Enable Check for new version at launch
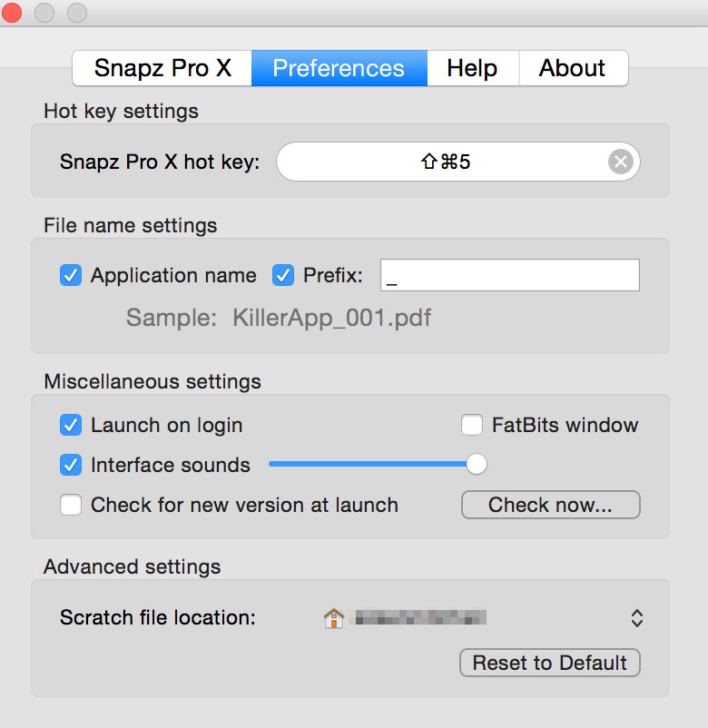Viewport: 708px width, 728px height. click(71, 505)
